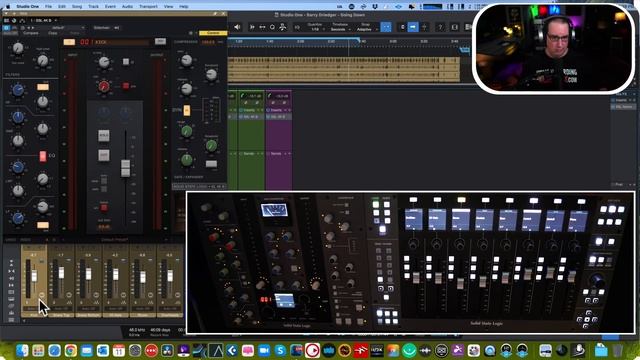Open the Event menu
Screen dimensions: 640x360
pyautogui.click(x=110, y=7)
